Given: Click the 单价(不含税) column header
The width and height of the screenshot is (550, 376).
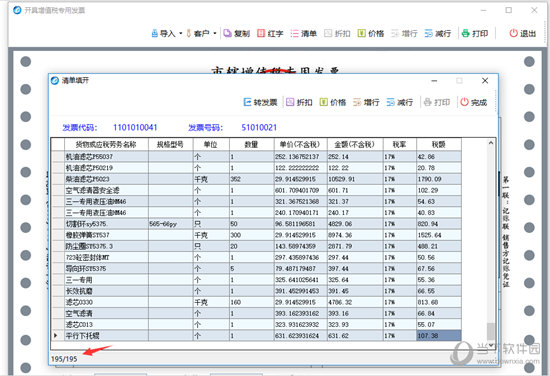Looking at the screenshot, I should pos(300,144).
